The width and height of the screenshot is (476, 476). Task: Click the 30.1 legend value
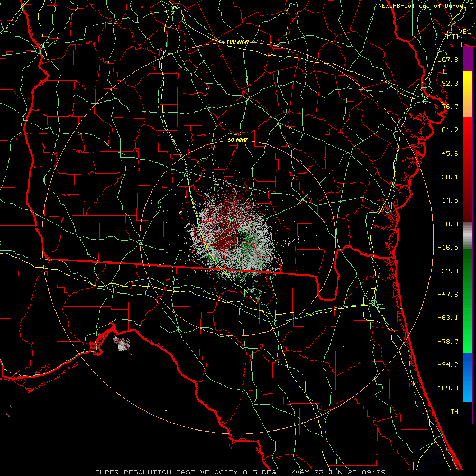tap(450, 177)
